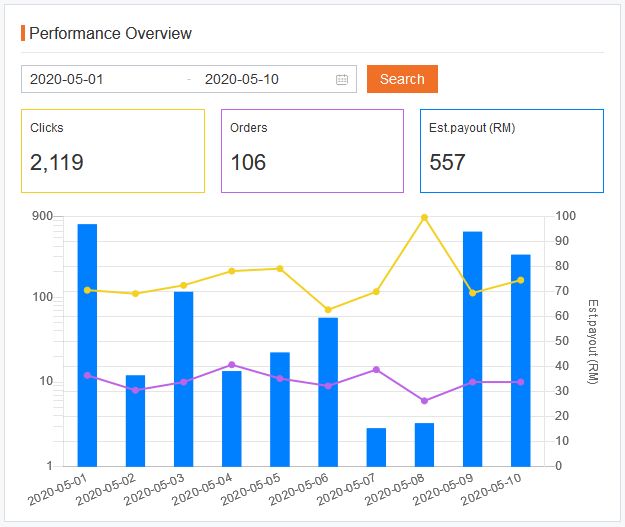625x527 pixels.
Task: Click the purple line point on 2020-05-02
Action: pos(136,390)
